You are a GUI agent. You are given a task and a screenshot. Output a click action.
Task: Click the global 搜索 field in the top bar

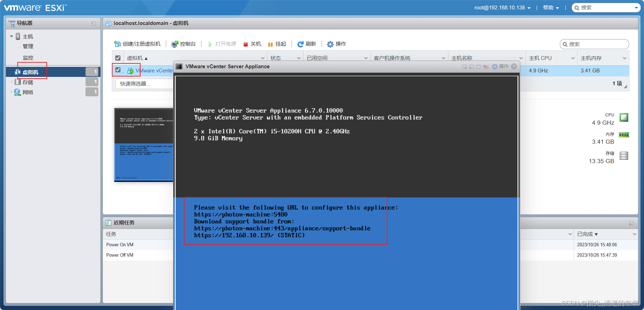(x=606, y=8)
